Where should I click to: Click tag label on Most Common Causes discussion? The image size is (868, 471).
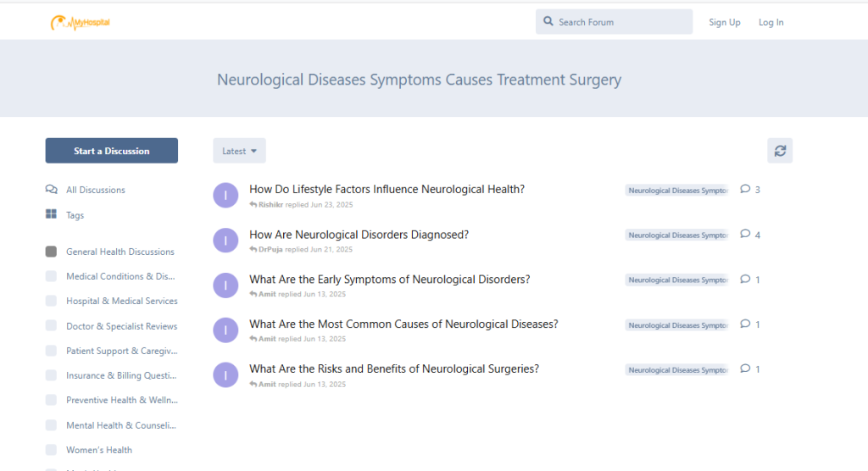[676, 325]
